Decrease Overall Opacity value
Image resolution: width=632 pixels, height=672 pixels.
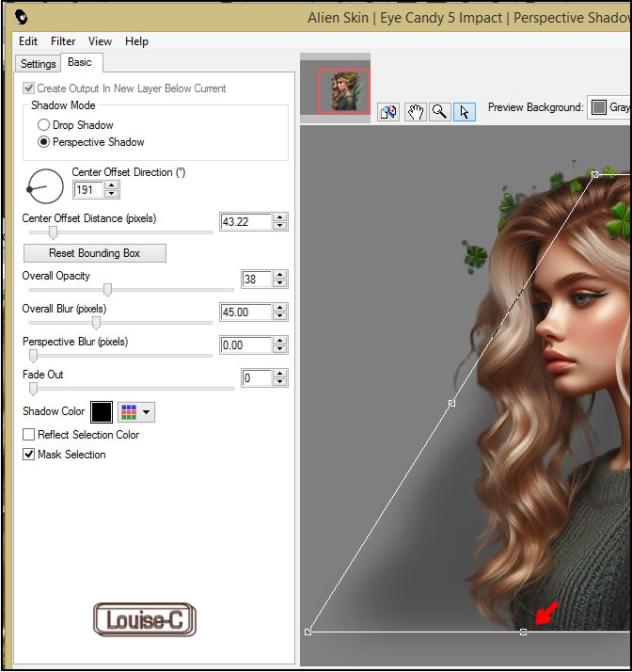pyautogui.click(x=279, y=283)
